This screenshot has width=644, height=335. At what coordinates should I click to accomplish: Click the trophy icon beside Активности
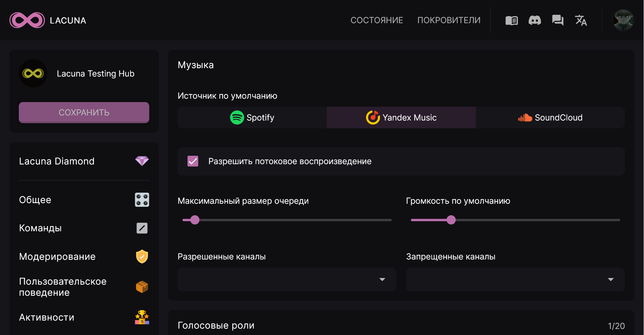coord(142,317)
